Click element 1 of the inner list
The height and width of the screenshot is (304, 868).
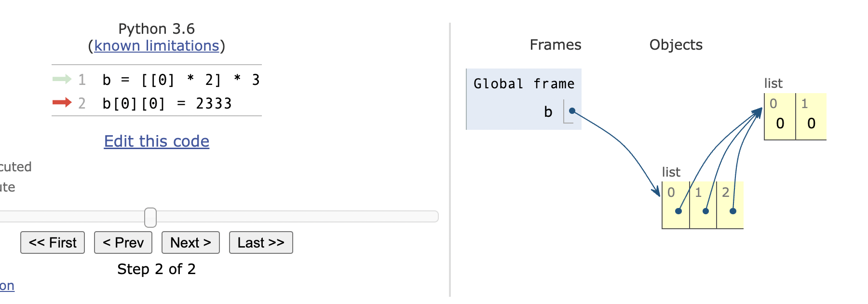click(x=811, y=123)
